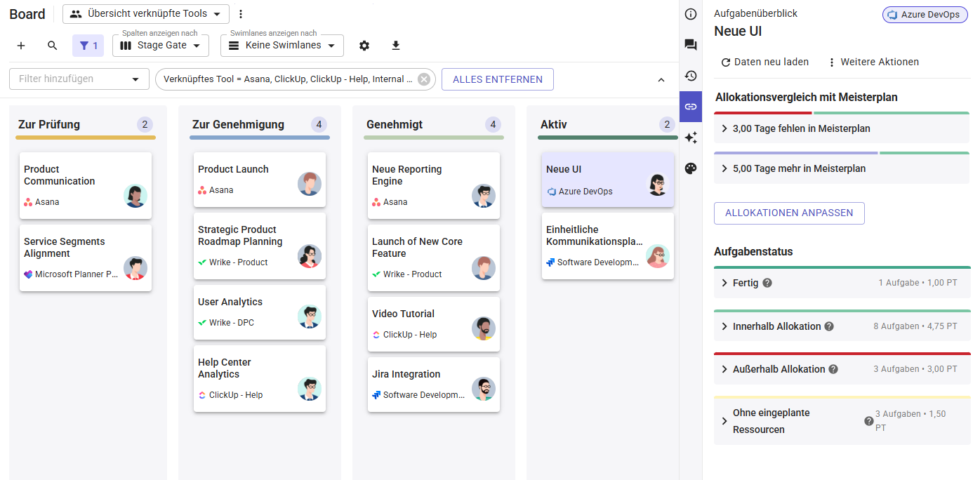Collapse the filter bar with chevron

pyautogui.click(x=661, y=80)
